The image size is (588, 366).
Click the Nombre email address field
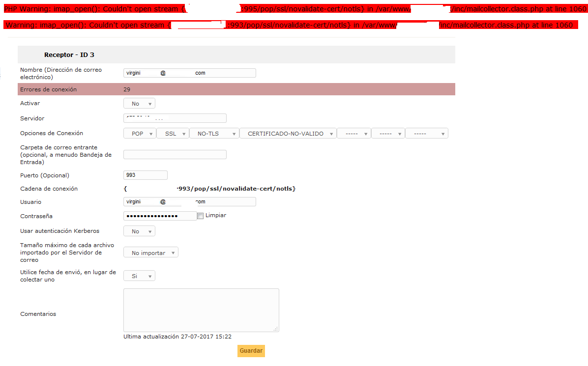point(189,73)
